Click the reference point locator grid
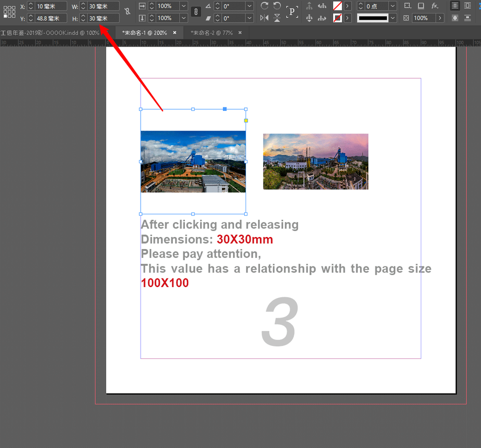This screenshot has width=481, height=448. point(9,12)
